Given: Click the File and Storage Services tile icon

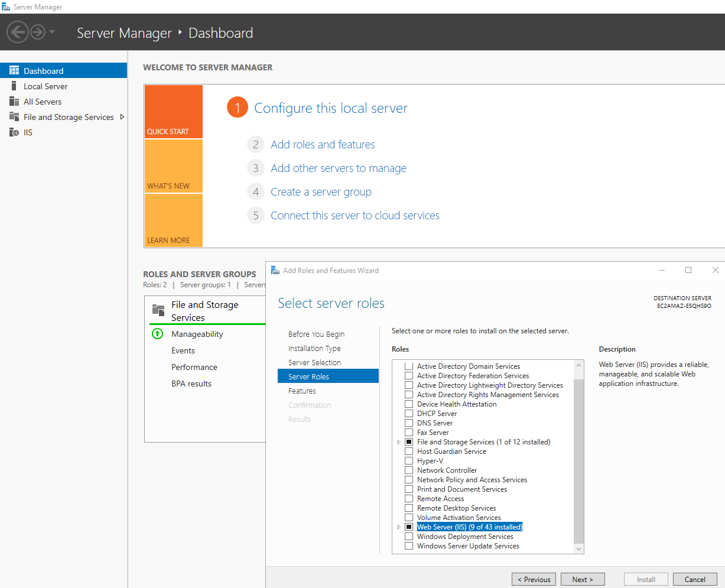Looking at the screenshot, I should pos(158,310).
